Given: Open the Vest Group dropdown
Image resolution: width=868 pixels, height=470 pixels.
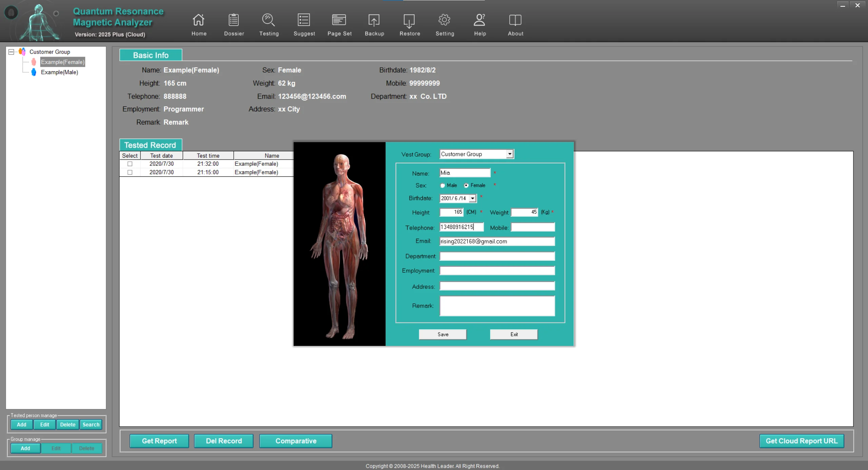Looking at the screenshot, I should coord(510,154).
